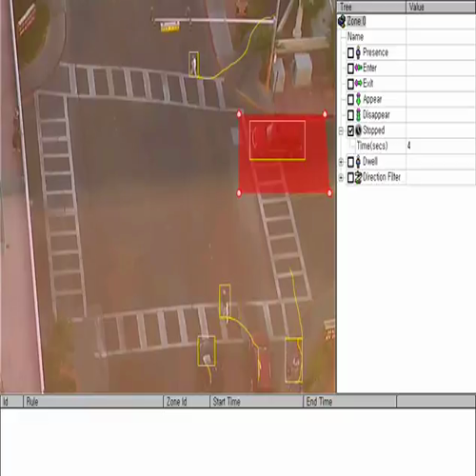Click the Time(secs) value 4
Image resolution: width=476 pixels, height=476 pixels.
tap(408, 146)
